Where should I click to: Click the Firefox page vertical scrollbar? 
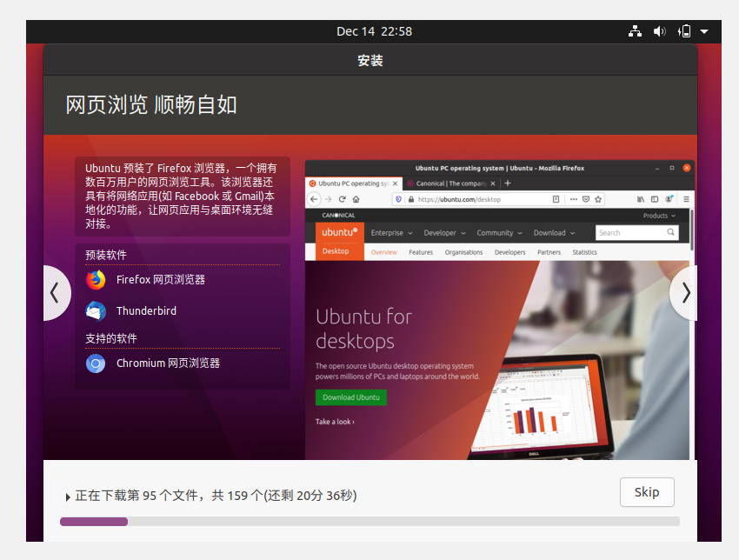point(692,231)
